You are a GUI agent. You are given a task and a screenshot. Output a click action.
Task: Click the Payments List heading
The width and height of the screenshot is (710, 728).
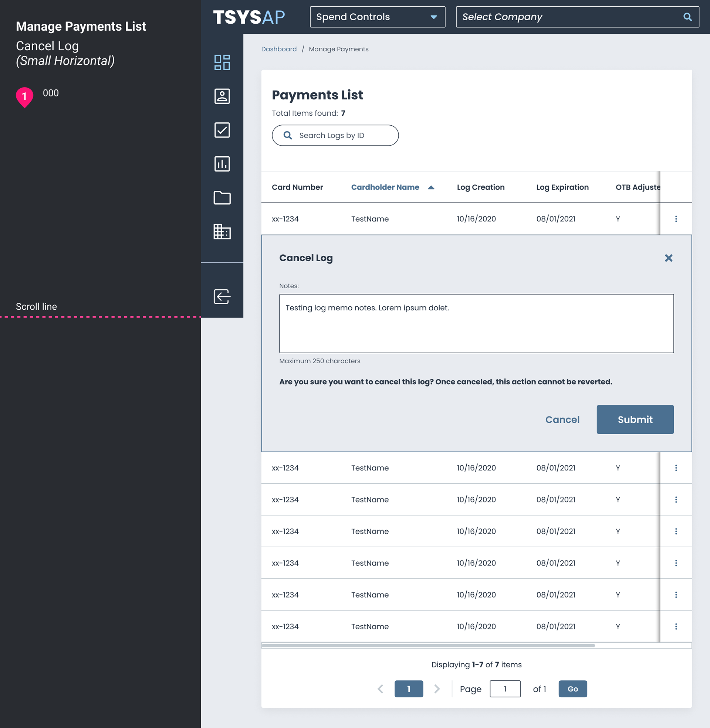(317, 95)
